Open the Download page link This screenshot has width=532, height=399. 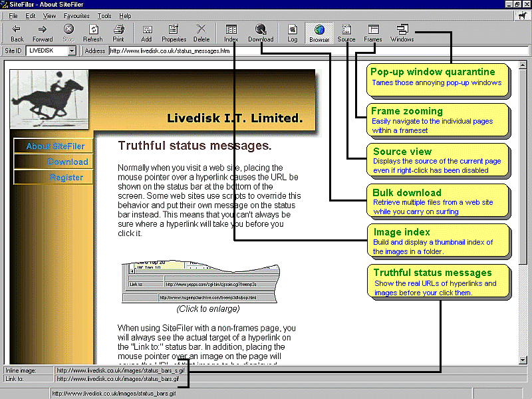pyautogui.click(x=53, y=162)
